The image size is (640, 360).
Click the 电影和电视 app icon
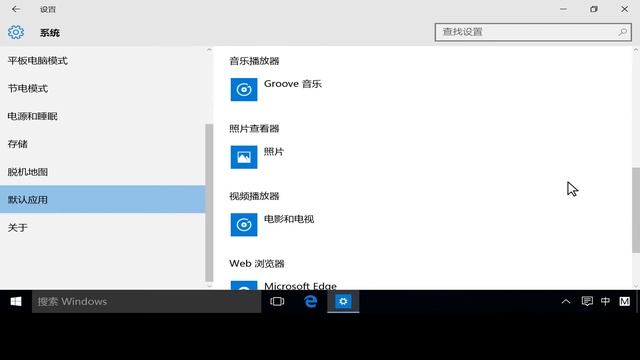(x=244, y=224)
